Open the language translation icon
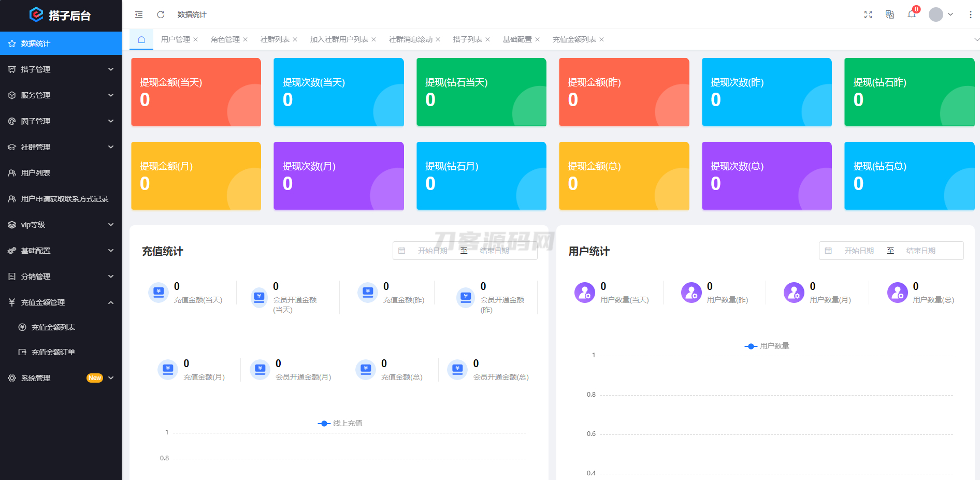Image resolution: width=980 pixels, height=480 pixels. click(x=890, y=14)
